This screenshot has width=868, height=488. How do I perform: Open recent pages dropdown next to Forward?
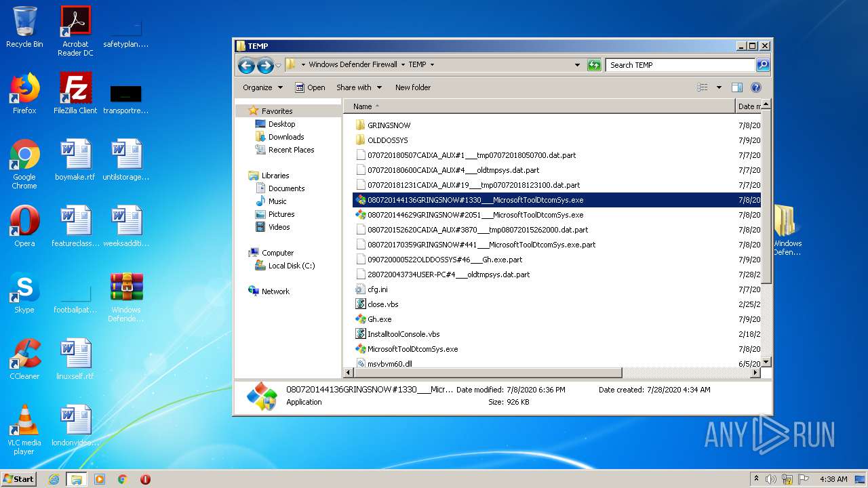(278, 66)
